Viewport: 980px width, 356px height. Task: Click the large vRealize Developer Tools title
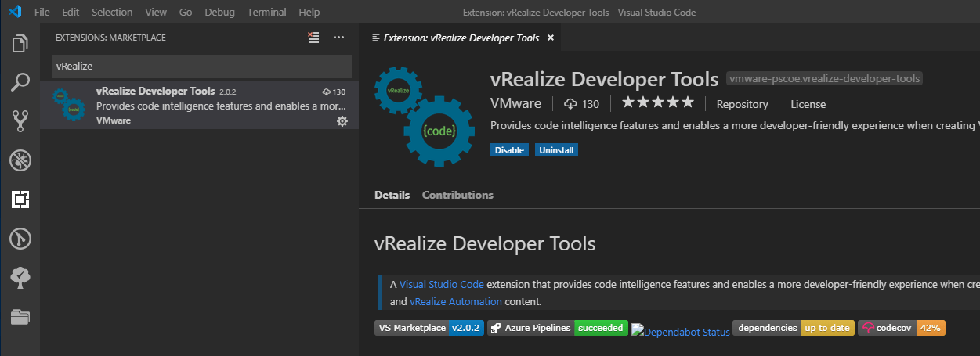click(604, 79)
